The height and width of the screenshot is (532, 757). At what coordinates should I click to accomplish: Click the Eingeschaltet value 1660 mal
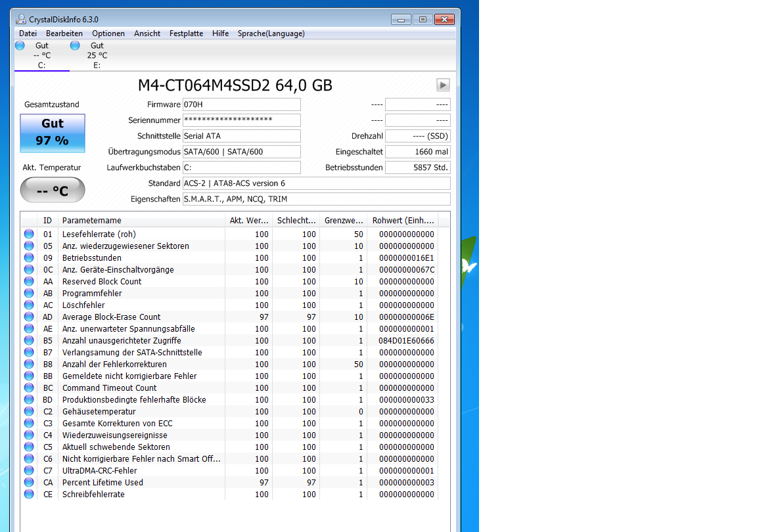(418, 152)
